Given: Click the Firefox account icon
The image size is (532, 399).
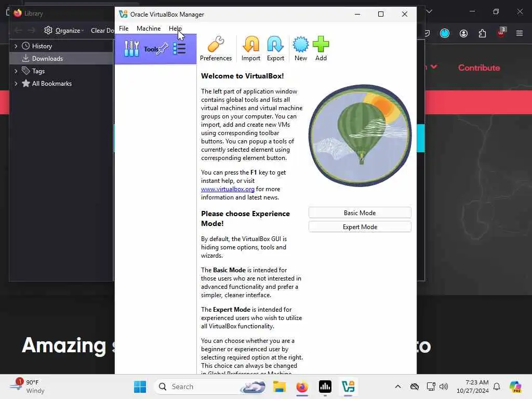Looking at the screenshot, I should point(463,33).
